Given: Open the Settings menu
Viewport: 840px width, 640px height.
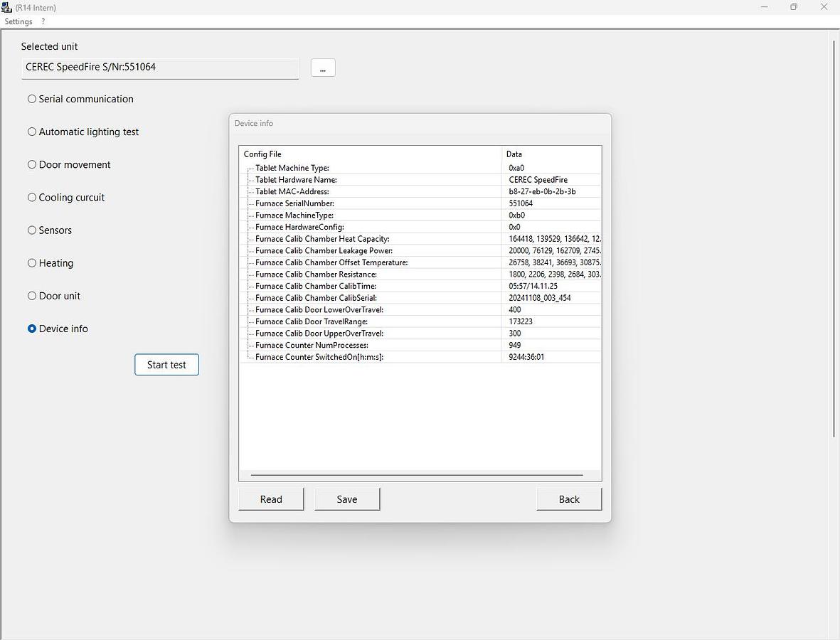Looking at the screenshot, I should (x=18, y=21).
